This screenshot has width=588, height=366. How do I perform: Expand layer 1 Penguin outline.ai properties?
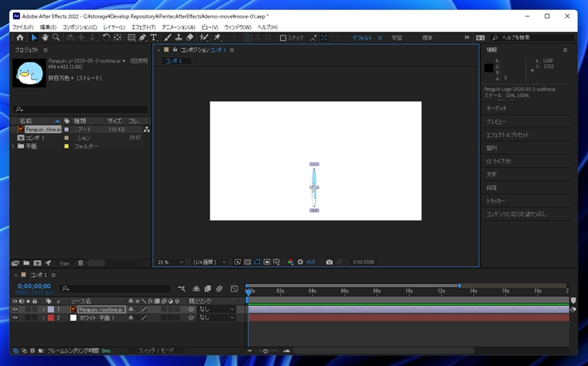coord(43,310)
